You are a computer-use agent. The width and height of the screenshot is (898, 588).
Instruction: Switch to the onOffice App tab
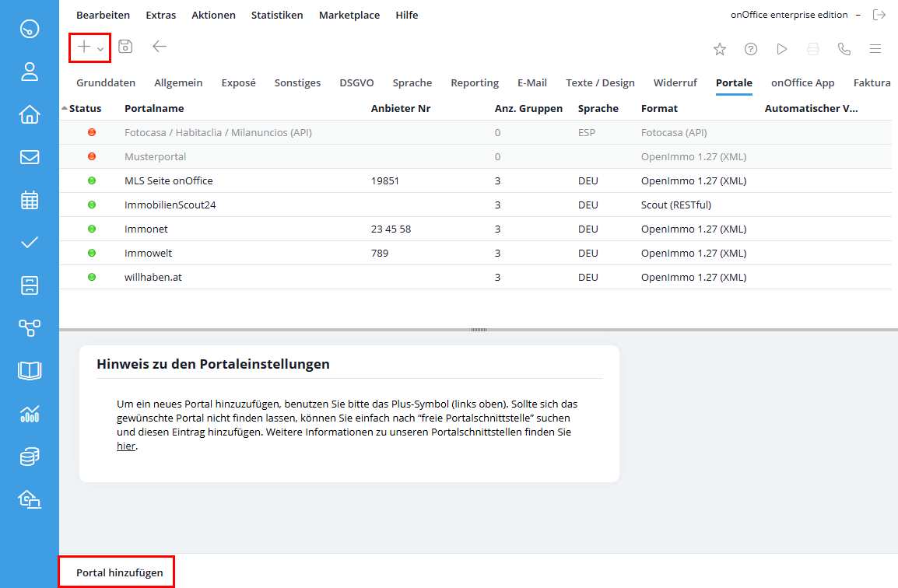(x=802, y=83)
